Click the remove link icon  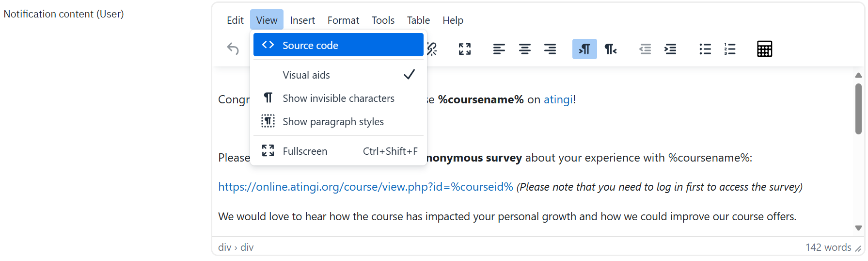point(432,49)
